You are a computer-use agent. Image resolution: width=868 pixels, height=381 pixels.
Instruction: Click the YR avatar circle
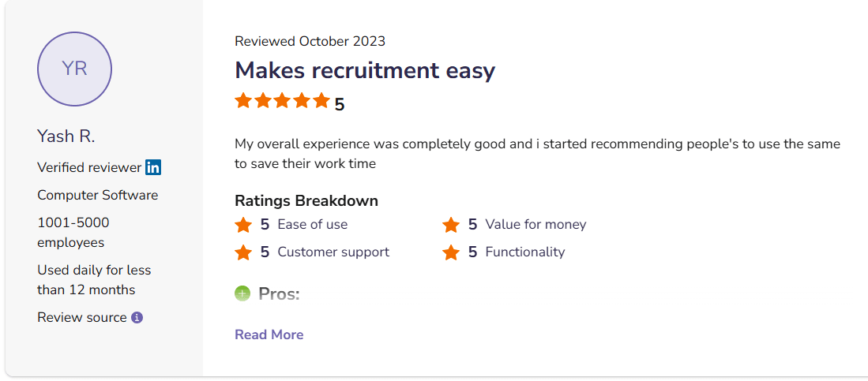(x=74, y=69)
